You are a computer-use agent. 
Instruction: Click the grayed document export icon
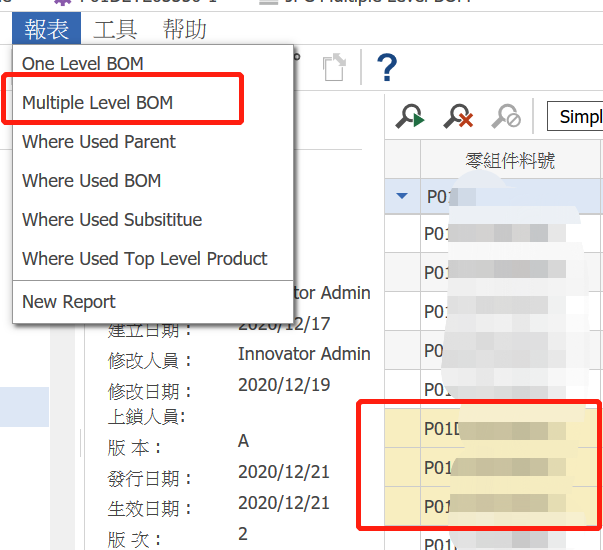[x=334, y=68]
